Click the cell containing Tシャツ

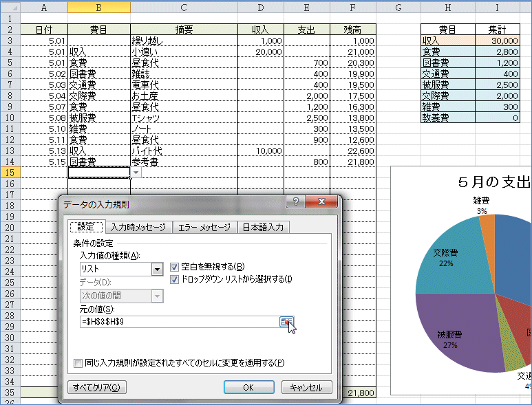pyautogui.click(x=184, y=118)
